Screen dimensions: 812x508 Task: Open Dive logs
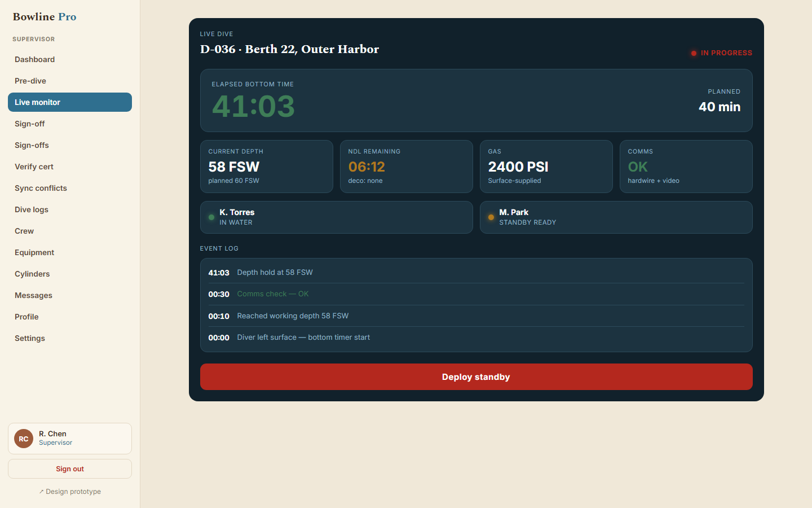70,209
